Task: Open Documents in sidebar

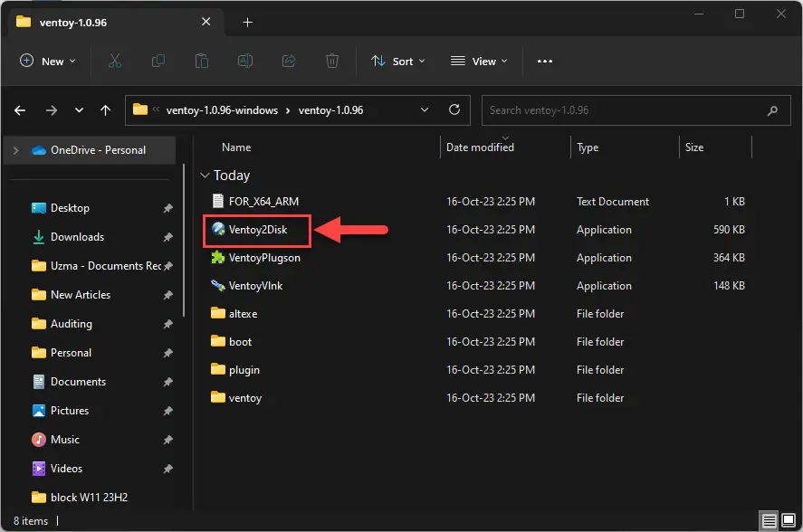Action: (78, 382)
